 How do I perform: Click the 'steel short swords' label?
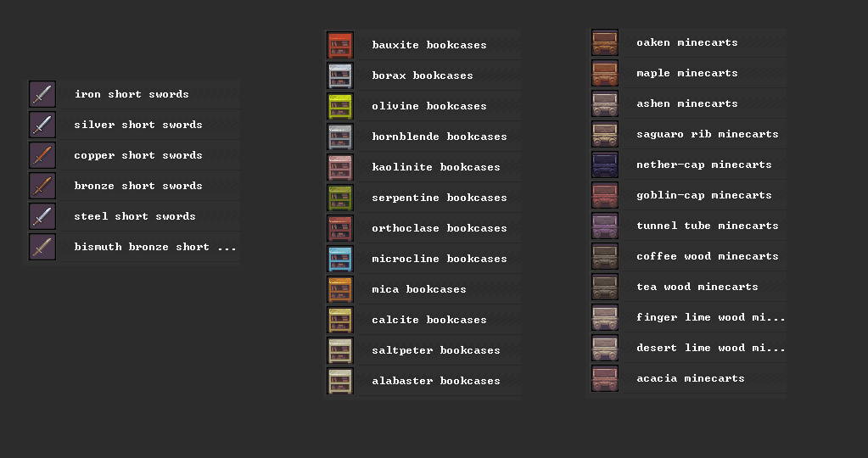[x=135, y=216]
